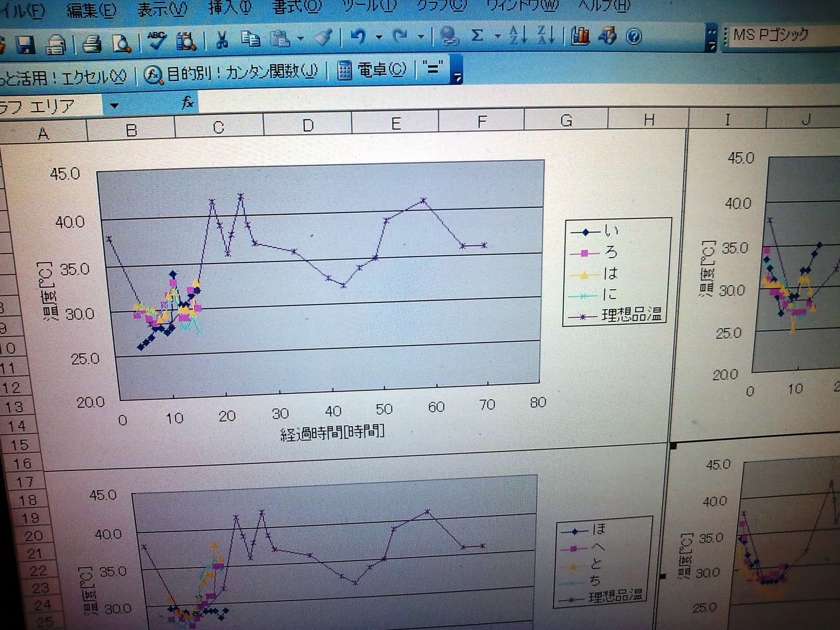Viewport: 840px width, 630px height.
Task: Select legend entry ろ in top chart
Action: (x=594, y=253)
